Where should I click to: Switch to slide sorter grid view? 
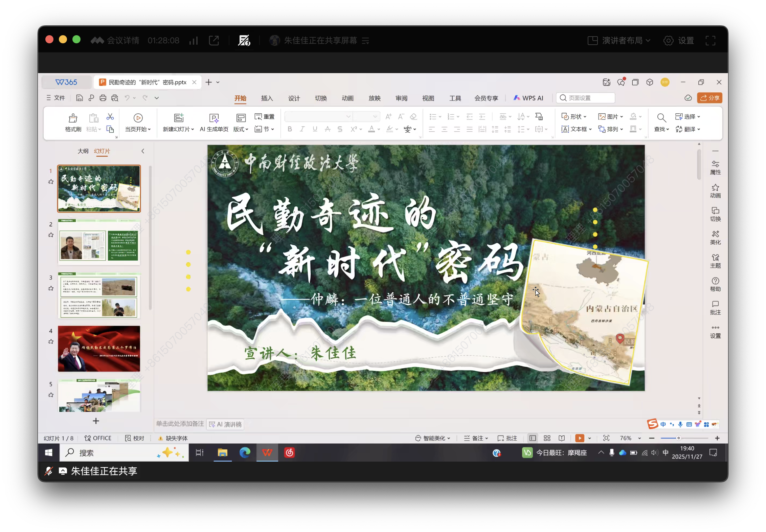(547, 438)
